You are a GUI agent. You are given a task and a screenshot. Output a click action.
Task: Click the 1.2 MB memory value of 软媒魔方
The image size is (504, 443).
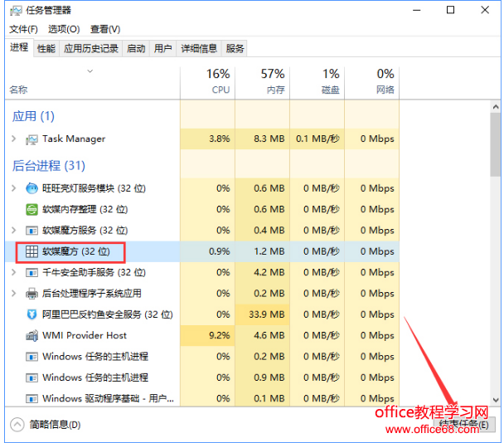(x=269, y=251)
